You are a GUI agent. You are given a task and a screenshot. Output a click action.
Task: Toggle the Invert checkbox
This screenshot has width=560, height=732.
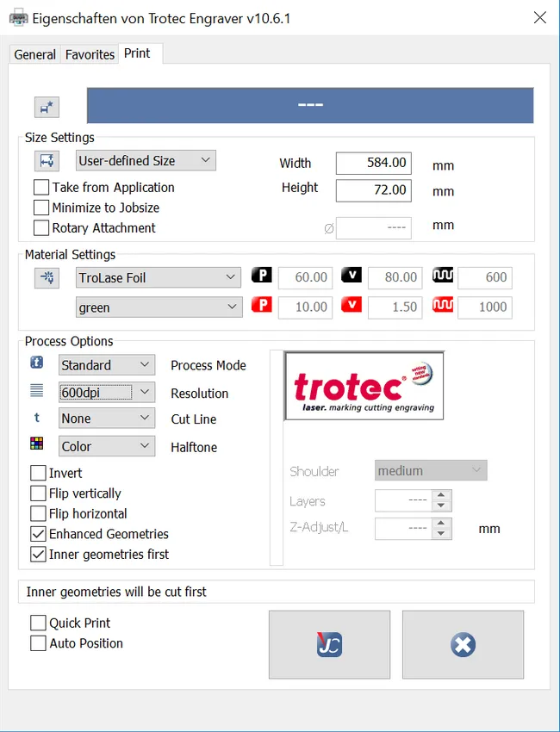click(x=38, y=473)
